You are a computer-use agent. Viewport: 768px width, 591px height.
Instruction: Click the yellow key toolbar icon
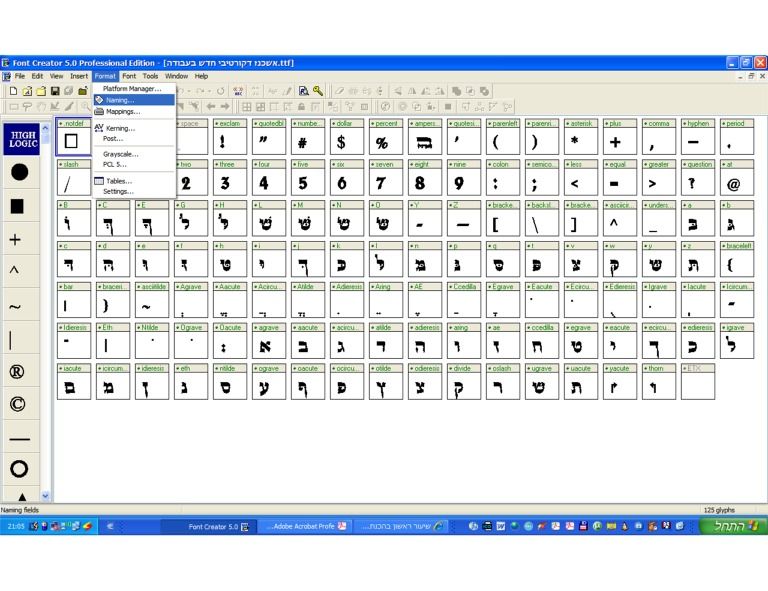318,91
